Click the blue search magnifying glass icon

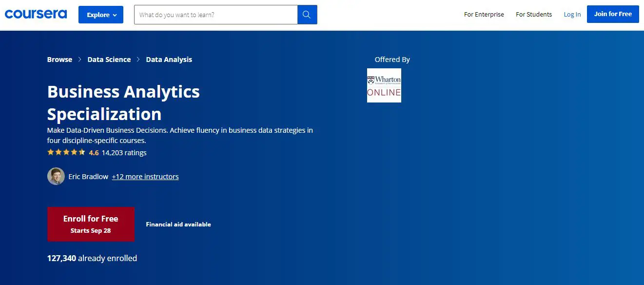click(307, 15)
